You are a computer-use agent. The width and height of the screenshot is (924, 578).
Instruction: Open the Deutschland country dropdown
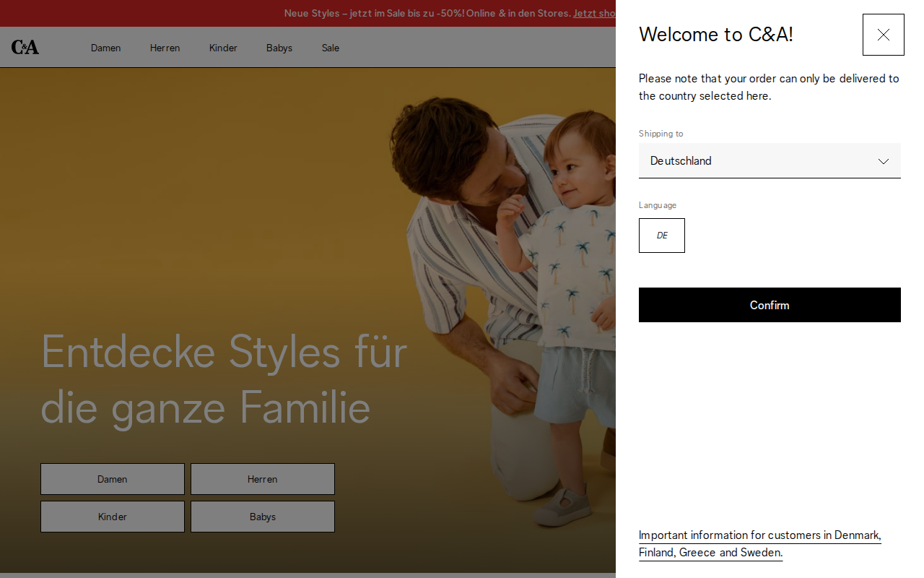point(770,160)
